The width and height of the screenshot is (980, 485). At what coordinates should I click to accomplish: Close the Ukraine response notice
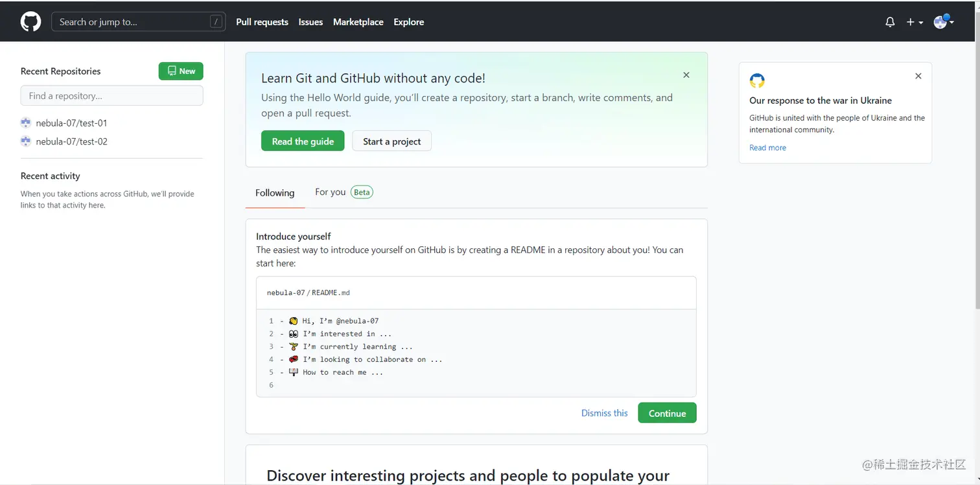(x=918, y=76)
